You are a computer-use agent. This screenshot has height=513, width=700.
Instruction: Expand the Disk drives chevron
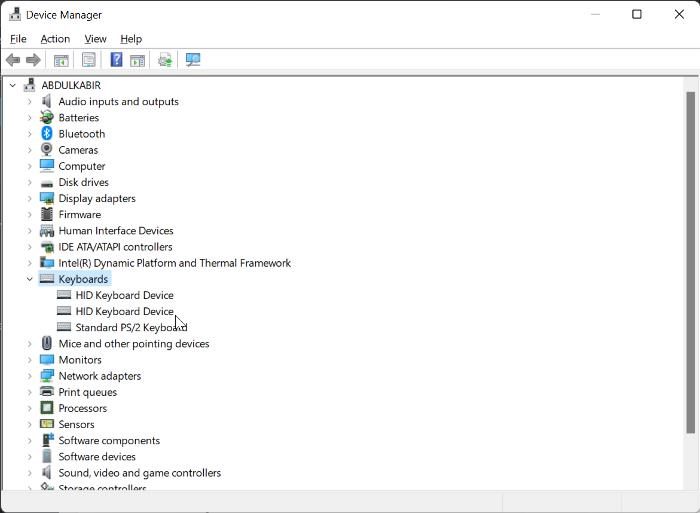(x=29, y=182)
